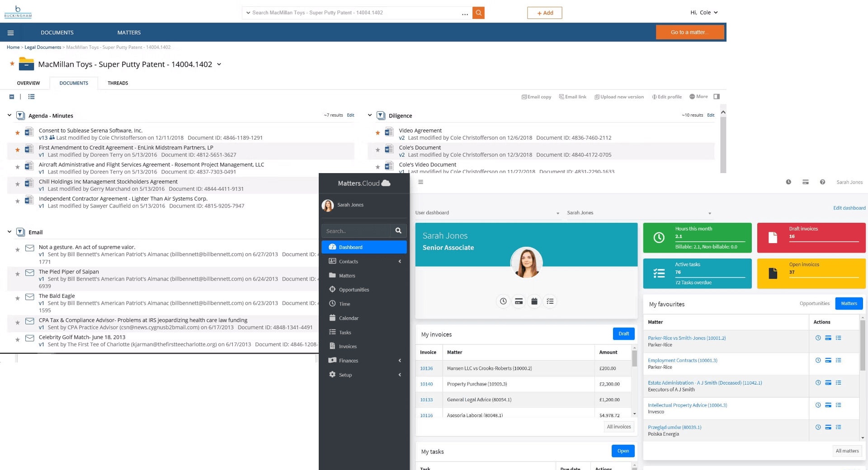Click task list icon under Sarah Jones profile photo
The image size is (868, 470).
pyautogui.click(x=550, y=301)
